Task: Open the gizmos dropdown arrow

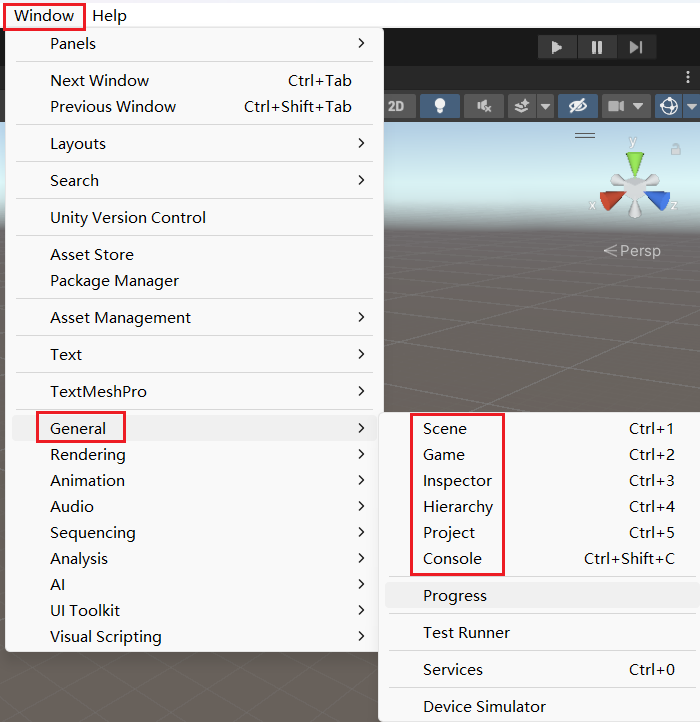Action: click(x=692, y=106)
